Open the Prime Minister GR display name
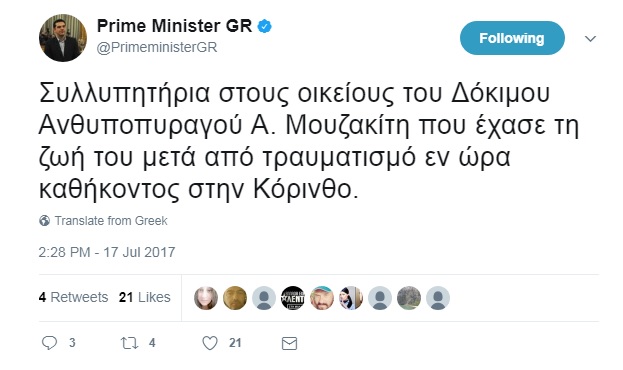The width and height of the screenshot is (623, 370). coord(175,26)
